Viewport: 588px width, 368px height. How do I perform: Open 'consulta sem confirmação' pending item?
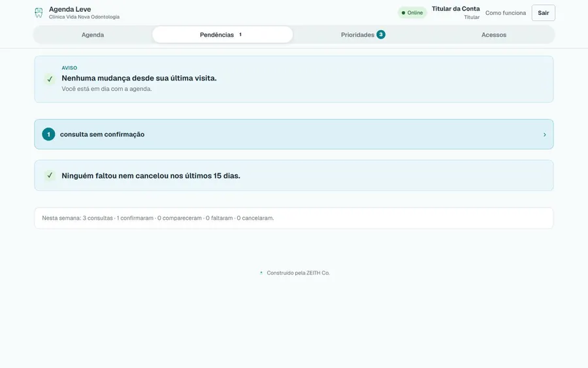(x=293, y=134)
